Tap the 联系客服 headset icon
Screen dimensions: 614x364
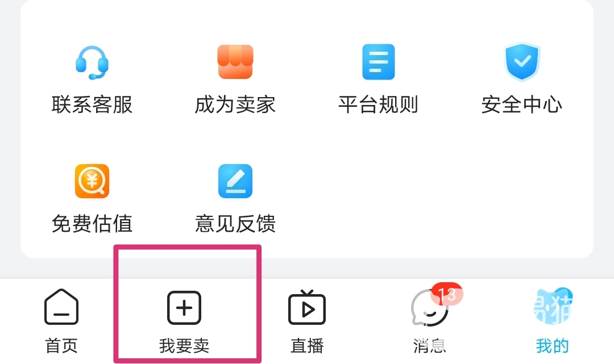pos(92,62)
